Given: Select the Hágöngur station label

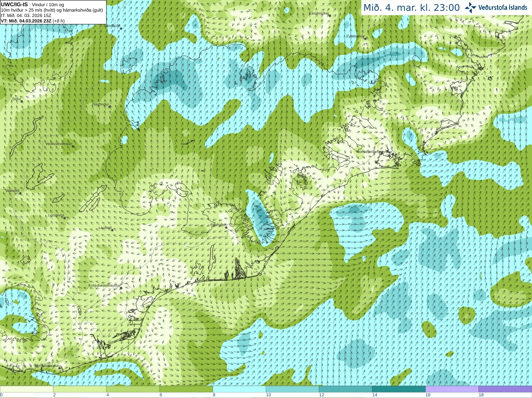Looking at the screenshot, I should [100, 104].
